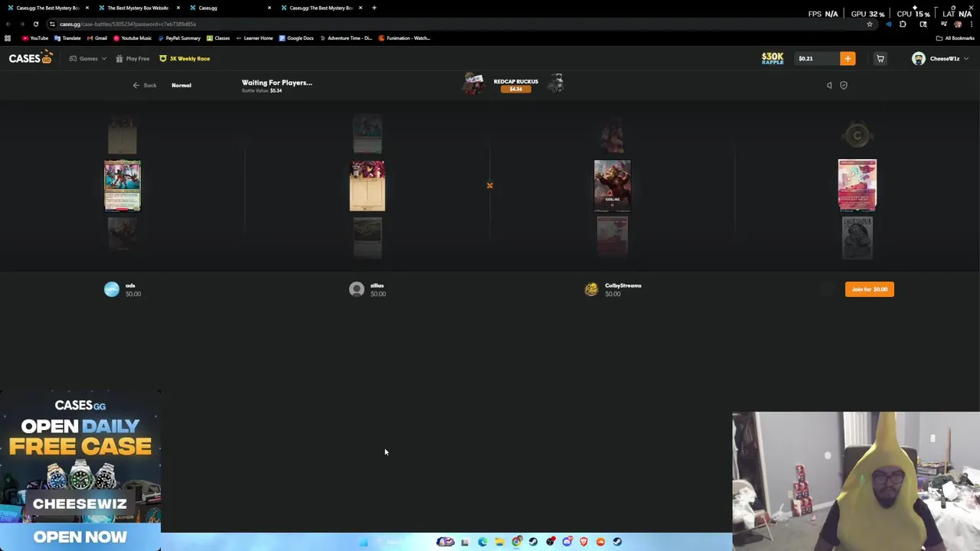Open the Youtube Music bookmark
The image size is (980, 551).
point(132,38)
